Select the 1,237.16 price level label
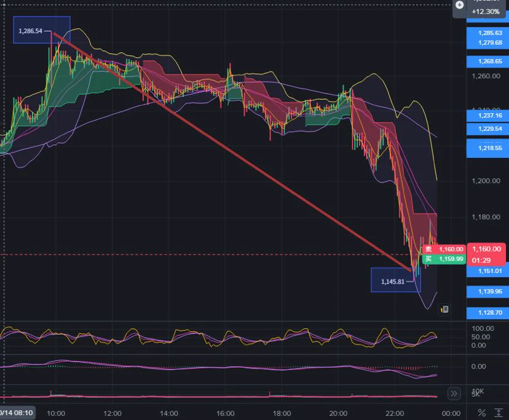The image size is (509, 420). (x=487, y=116)
